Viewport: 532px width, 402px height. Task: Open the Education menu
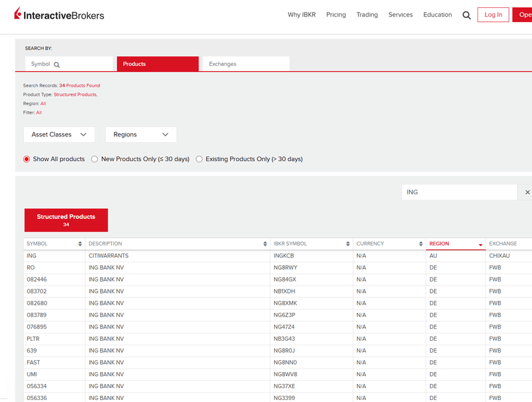click(x=438, y=15)
